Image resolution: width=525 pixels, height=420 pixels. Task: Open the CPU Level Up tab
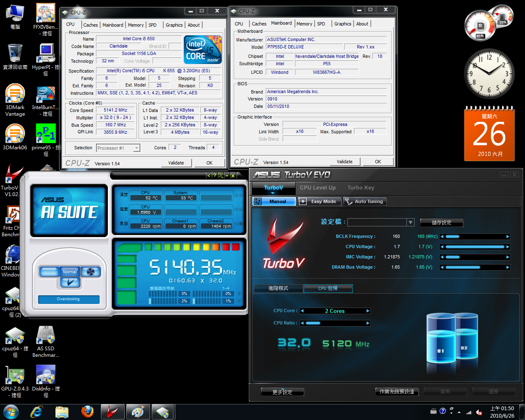coord(317,188)
